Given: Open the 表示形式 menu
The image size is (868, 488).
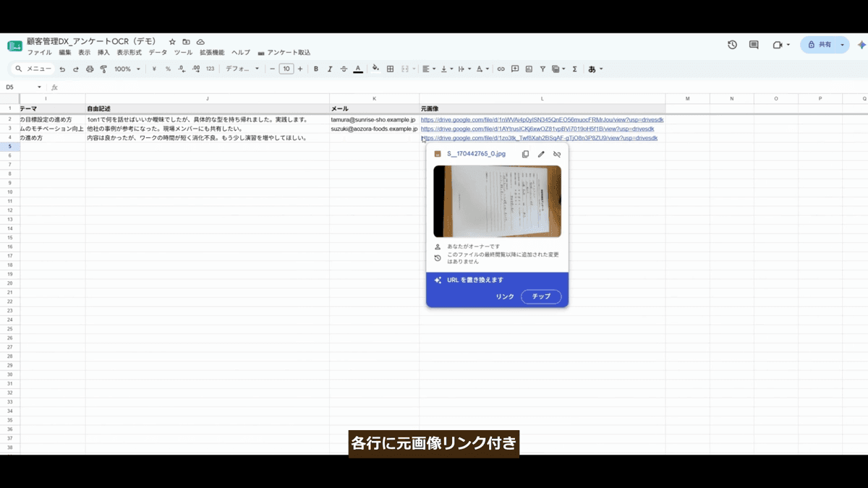Looking at the screenshot, I should [x=129, y=53].
